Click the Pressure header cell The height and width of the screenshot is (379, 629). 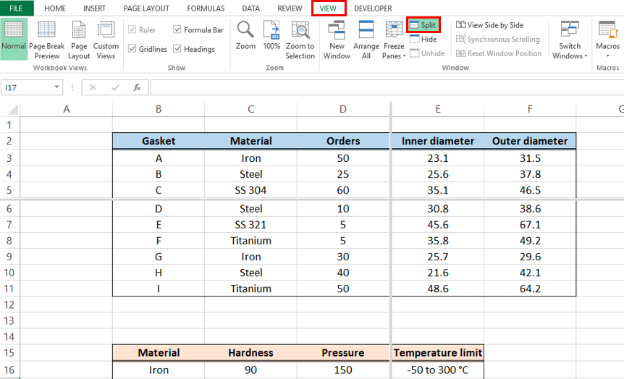point(343,353)
